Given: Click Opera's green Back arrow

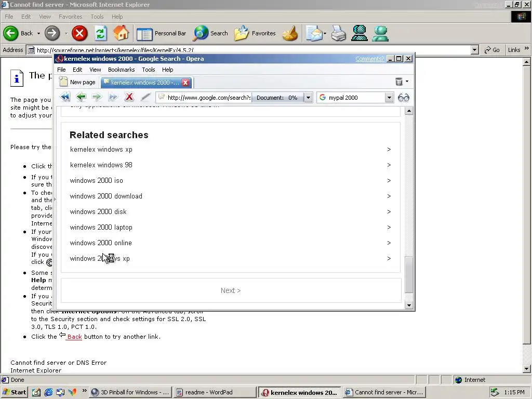Looking at the screenshot, I should click(x=81, y=97).
